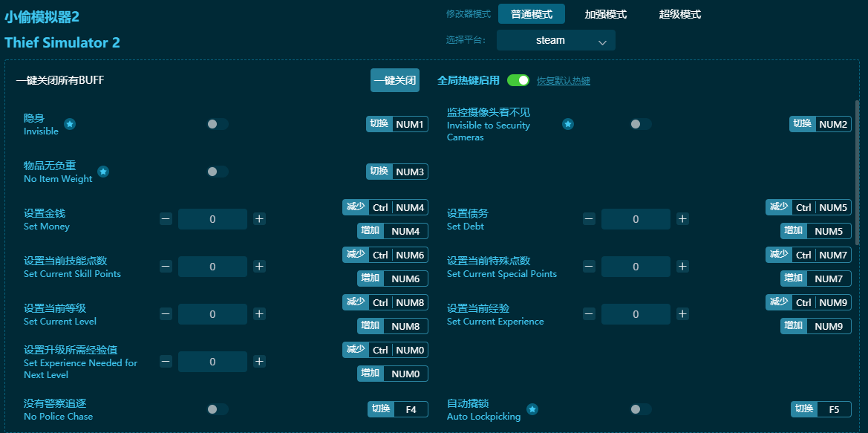The height and width of the screenshot is (433, 868).
Task: Click the NUM1 hotkey button for Invisible
Action: coord(409,124)
